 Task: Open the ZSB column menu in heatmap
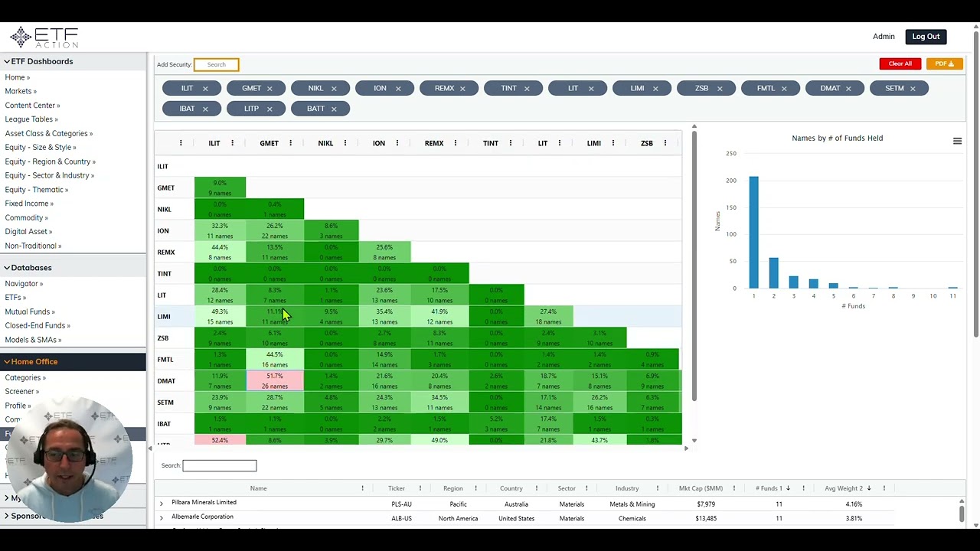(665, 143)
